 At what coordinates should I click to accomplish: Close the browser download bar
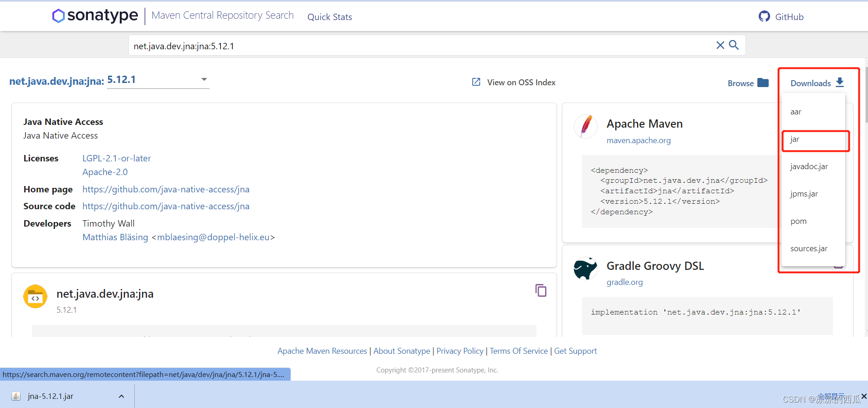(864, 396)
